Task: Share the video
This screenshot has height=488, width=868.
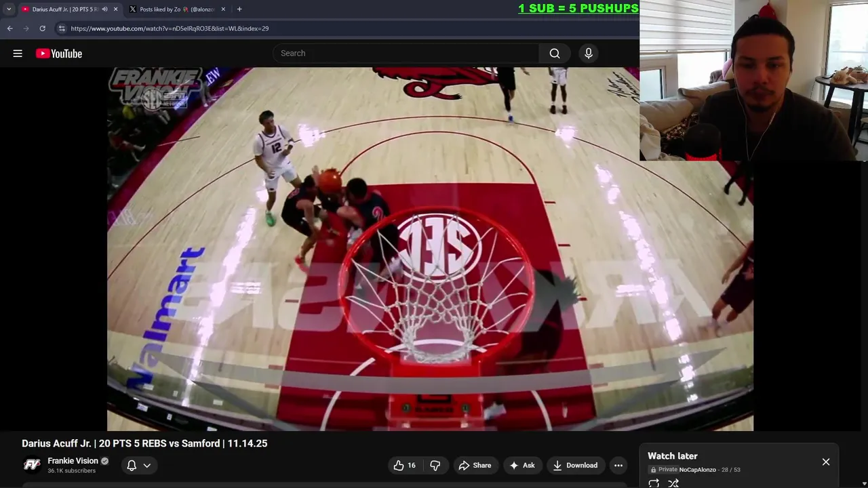Action: [x=475, y=466]
